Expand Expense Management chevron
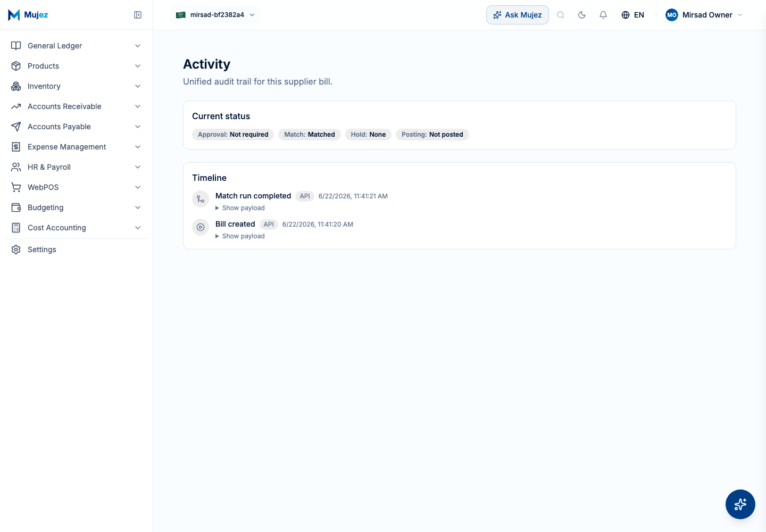 tap(138, 147)
